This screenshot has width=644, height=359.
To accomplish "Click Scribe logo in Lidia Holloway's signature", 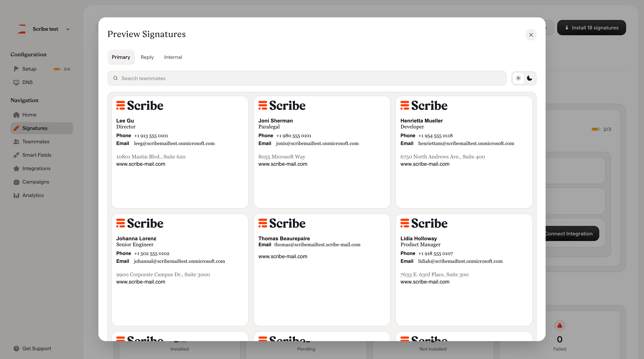I will 424,223.
